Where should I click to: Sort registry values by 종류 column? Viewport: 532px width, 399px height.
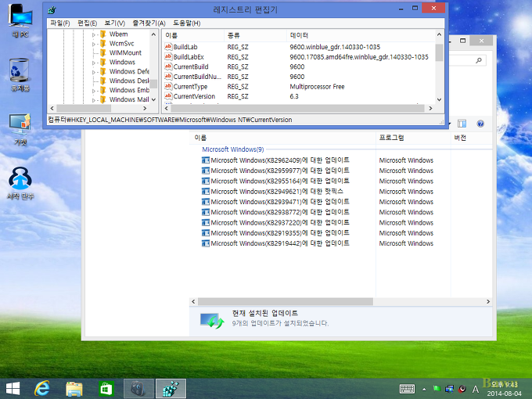click(255, 35)
